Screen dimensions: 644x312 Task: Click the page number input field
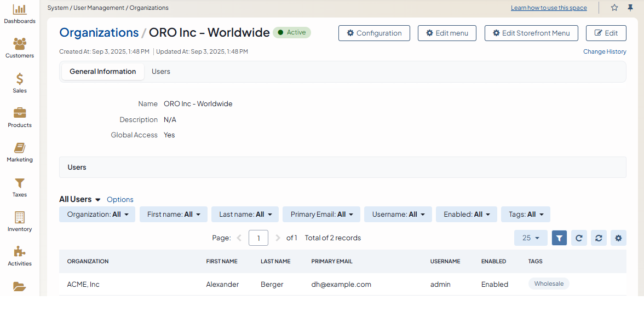258,238
